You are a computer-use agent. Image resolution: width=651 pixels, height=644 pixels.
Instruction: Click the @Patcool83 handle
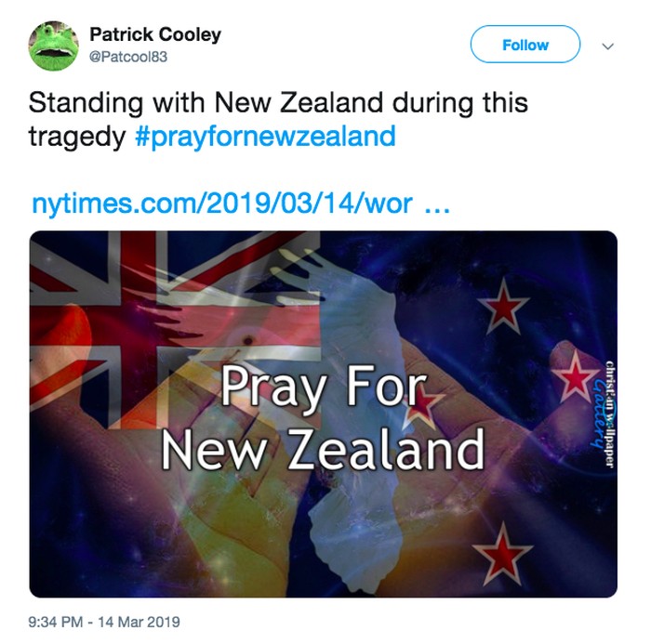coord(128,57)
